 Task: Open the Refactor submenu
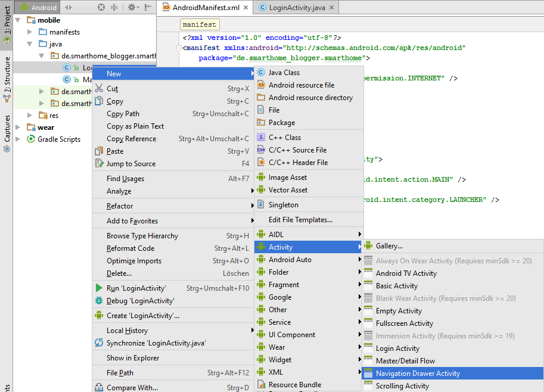pyautogui.click(x=173, y=206)
